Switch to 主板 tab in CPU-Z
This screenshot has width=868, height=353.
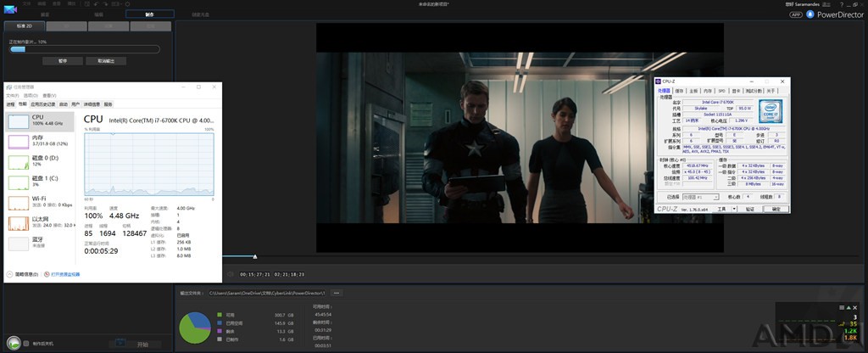pyautogui.click(x=693, y=90)
